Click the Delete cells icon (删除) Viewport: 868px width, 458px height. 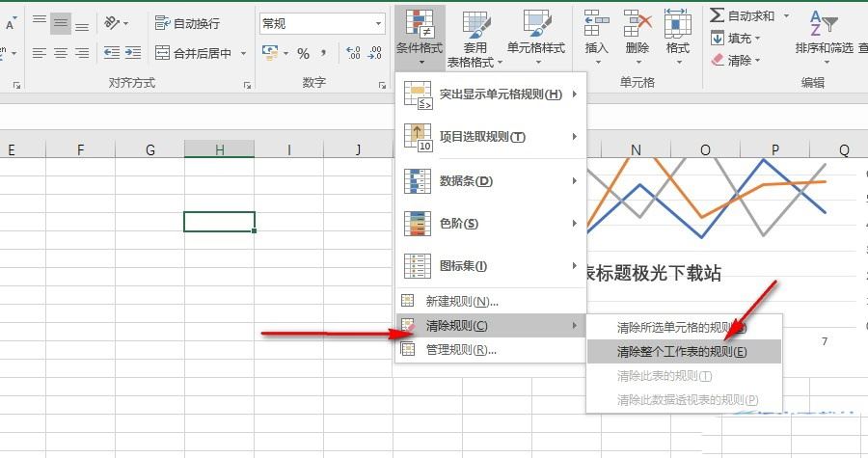click(637, 34)
